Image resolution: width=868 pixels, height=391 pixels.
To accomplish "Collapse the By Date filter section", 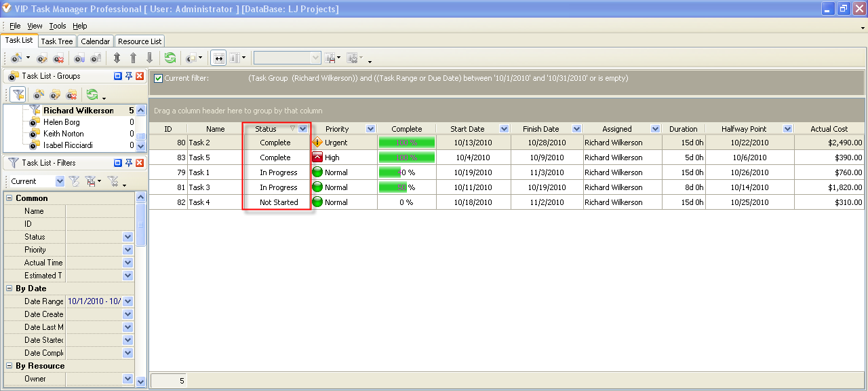I will pyautogui.click(x=9, y=288).
